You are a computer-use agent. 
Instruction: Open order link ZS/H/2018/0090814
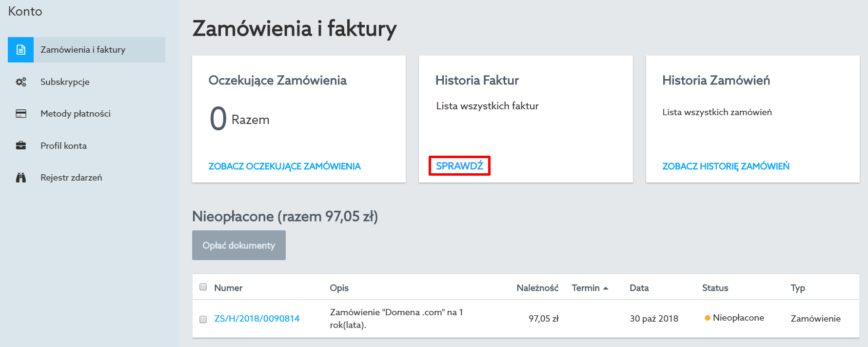[x=257, y=319]
